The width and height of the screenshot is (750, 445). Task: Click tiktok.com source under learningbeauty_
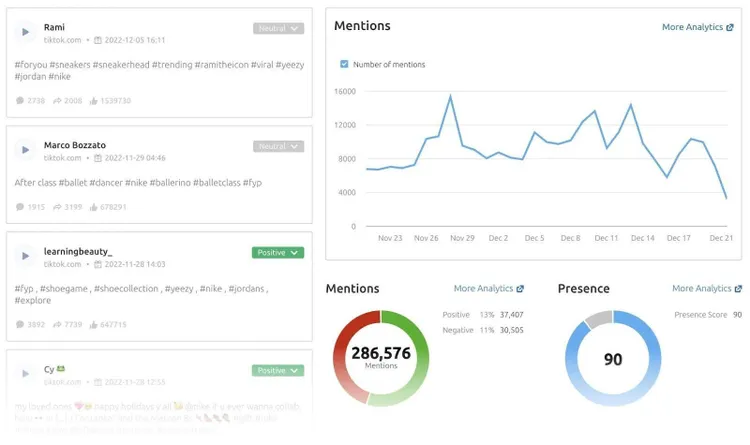coord(62,264)
